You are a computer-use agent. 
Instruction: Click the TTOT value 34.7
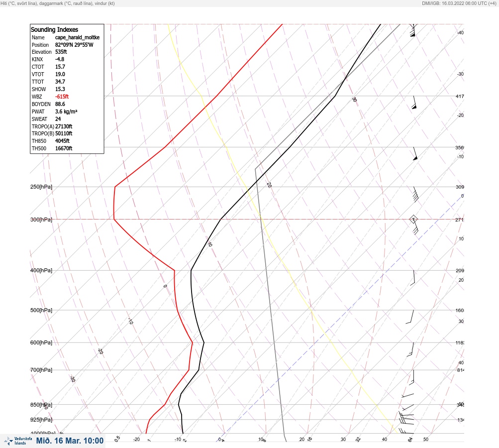[60, 82]
